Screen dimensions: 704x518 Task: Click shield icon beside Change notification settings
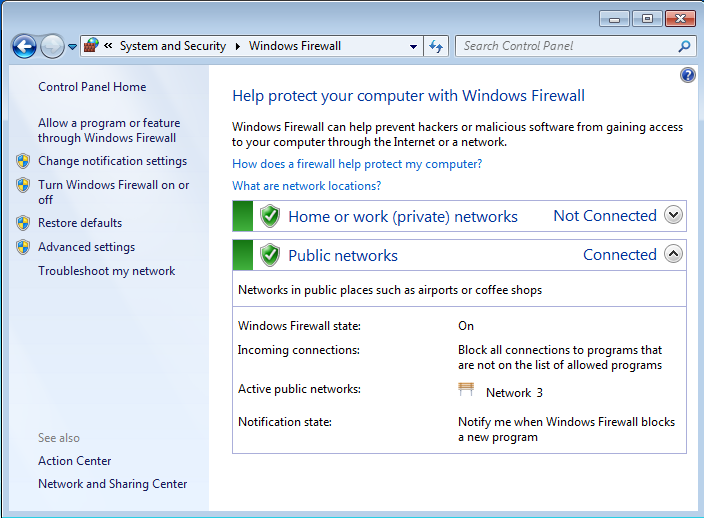point(23,161)
